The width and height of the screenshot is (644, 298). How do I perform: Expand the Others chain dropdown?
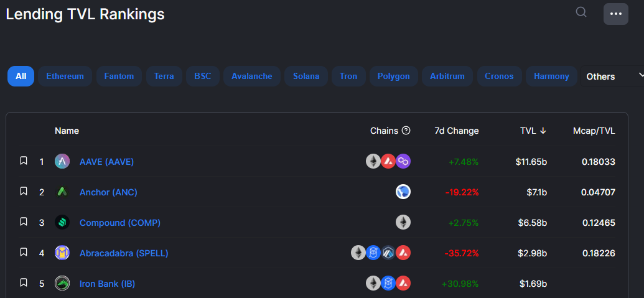(x=612, y=77)
